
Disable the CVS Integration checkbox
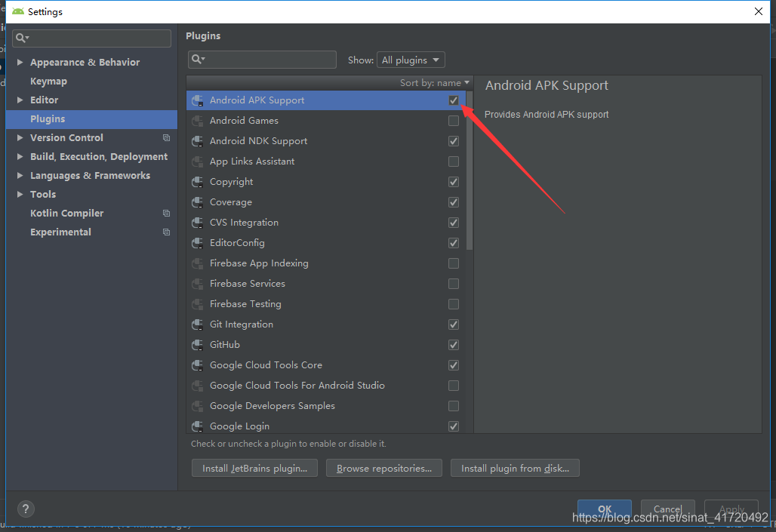pos(454,223)
